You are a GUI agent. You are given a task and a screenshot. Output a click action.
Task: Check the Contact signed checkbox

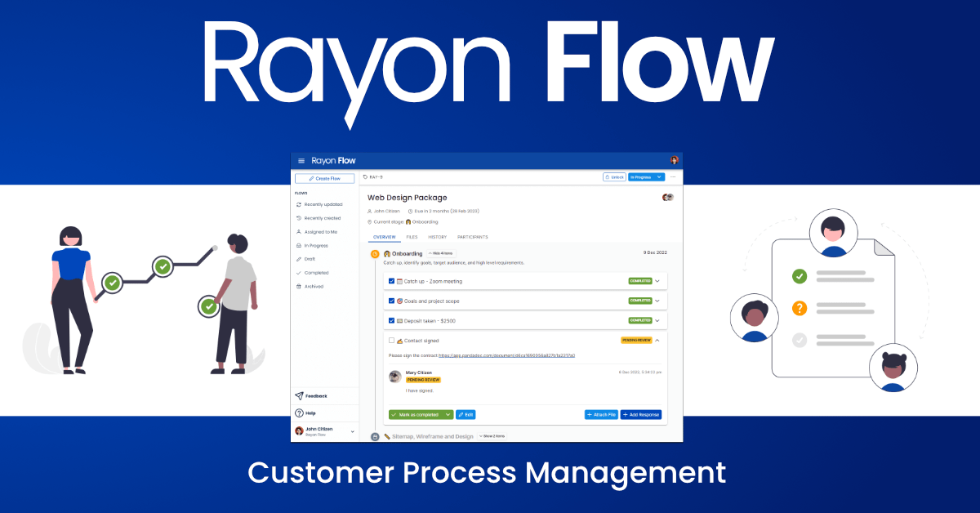[x=391, y=340]
